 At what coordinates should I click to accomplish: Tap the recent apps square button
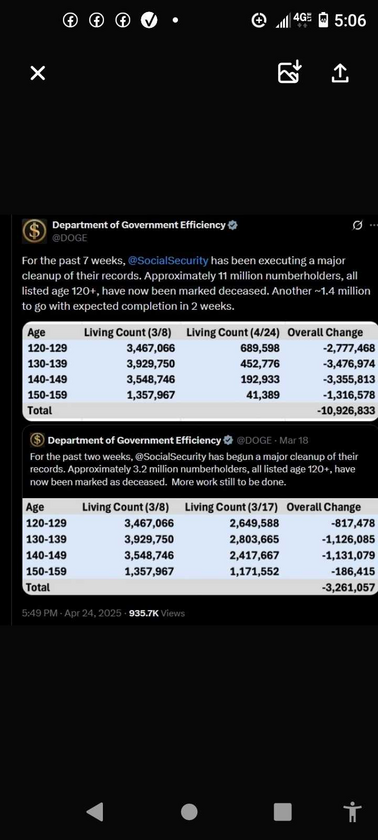283,812
